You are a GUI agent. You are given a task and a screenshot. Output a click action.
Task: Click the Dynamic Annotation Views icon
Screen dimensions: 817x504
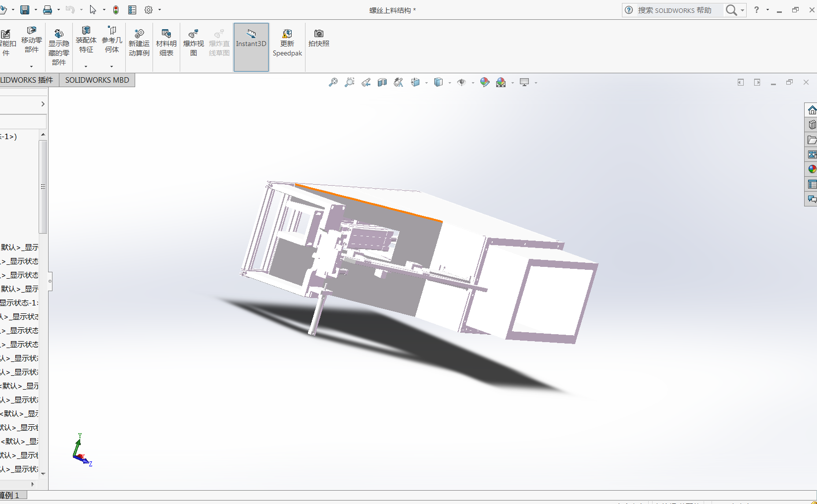pyautogui.click(x=399, y=82)
